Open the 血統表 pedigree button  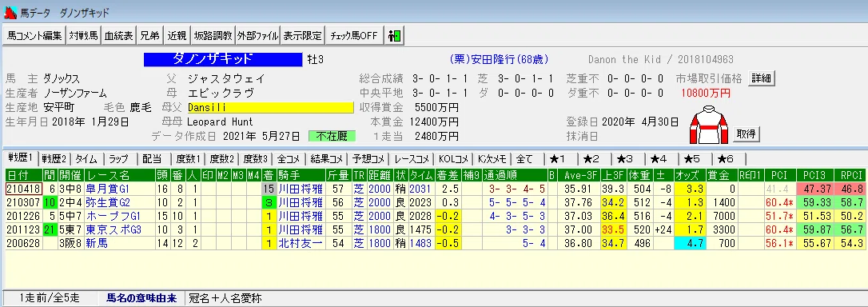119,35
